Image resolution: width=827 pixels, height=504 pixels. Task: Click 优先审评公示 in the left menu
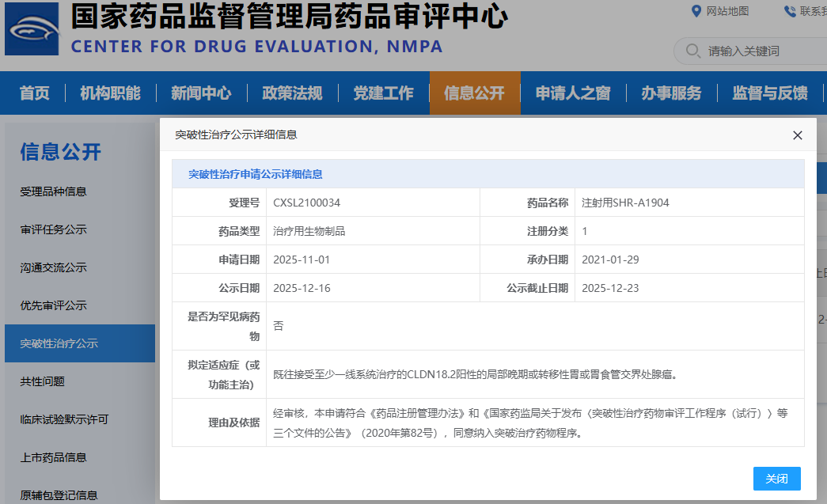(54, 305)
